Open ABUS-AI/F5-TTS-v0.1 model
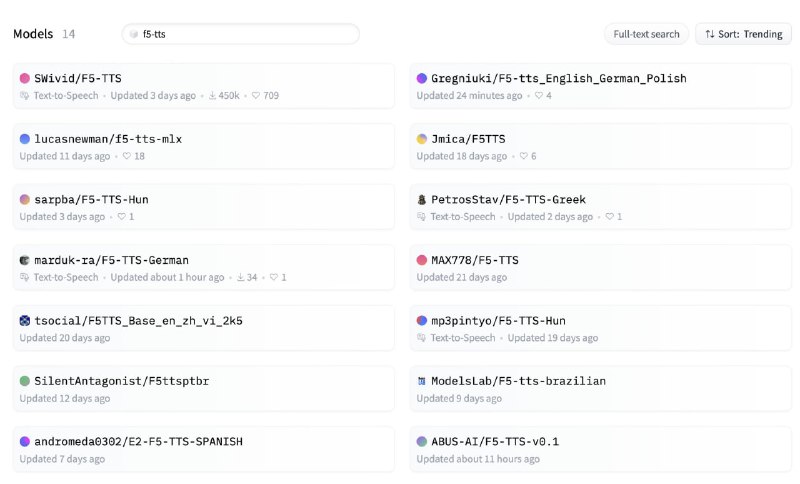The image size is (800, 484). (x=601, y=449)
